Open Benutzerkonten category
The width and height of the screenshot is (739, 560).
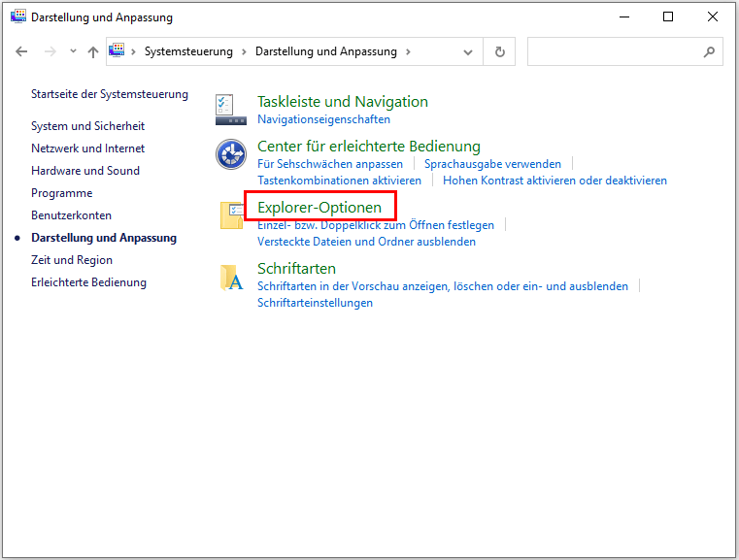(71, 215)
